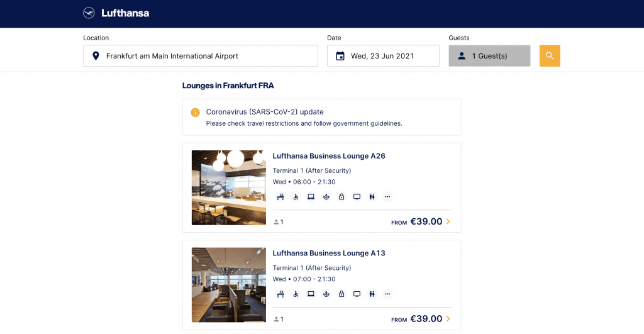Click spa lotus icon for Lounge A26
Screen dimensions: 644x334
(x=326, y=197)
